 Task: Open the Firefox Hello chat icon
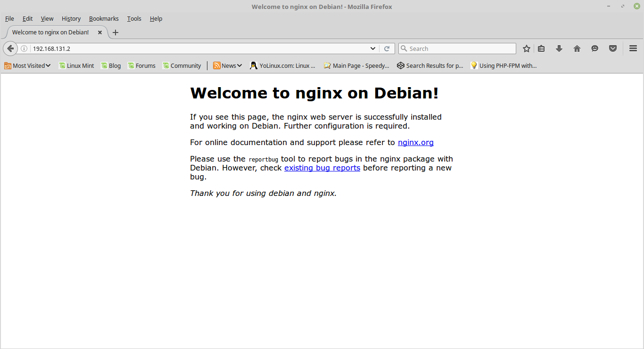(595, 49)
